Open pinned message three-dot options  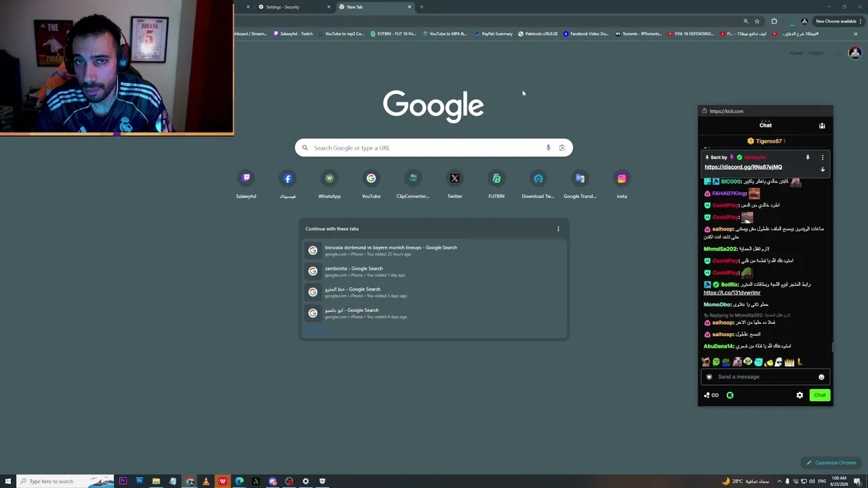(823, 157)
